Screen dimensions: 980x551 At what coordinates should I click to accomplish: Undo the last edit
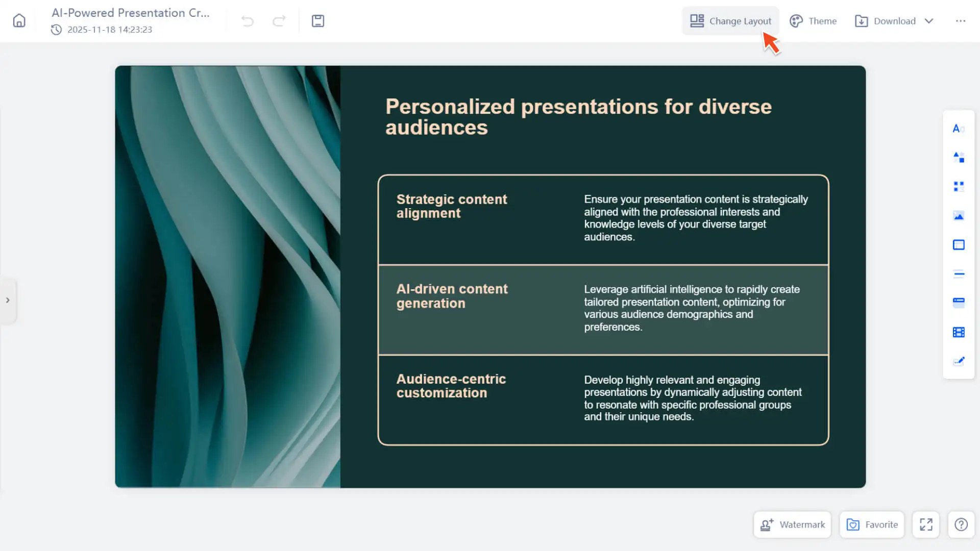pyautogui.click(x=248, y=21)
